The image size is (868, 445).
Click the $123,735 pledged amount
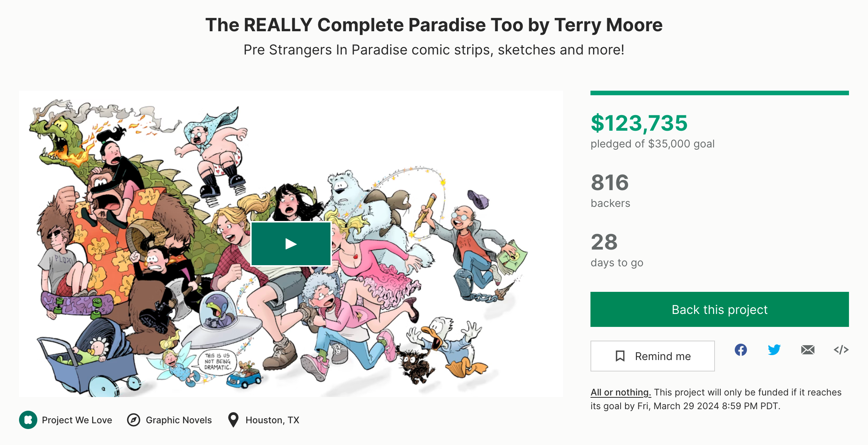point(639,123)
